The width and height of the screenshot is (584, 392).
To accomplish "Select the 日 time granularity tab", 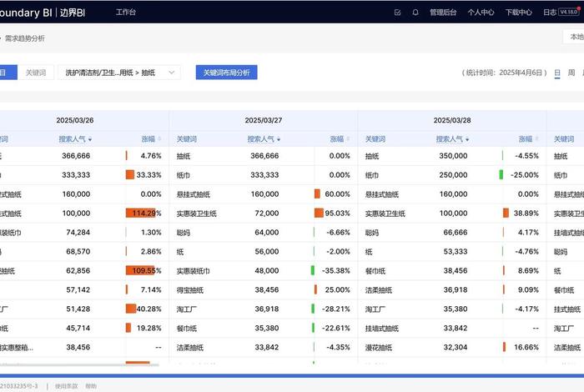I will [x=557, y=73].
